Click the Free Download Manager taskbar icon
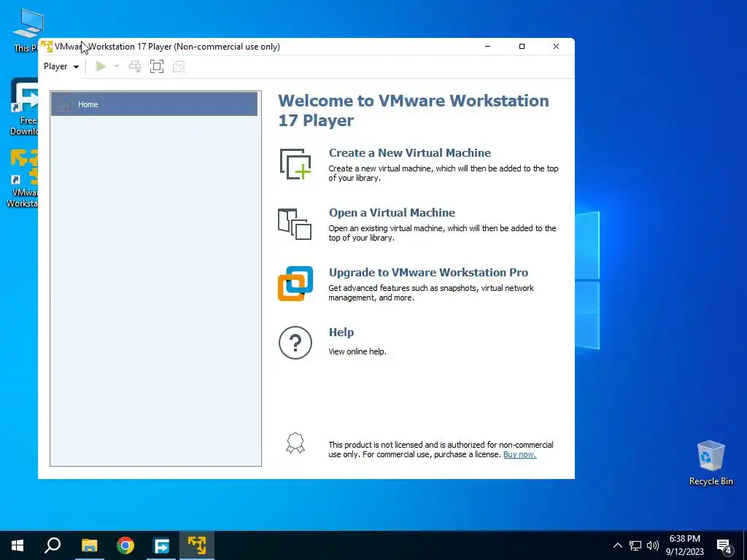Screen dimensions: 747x560 click(x=161, y=545)
